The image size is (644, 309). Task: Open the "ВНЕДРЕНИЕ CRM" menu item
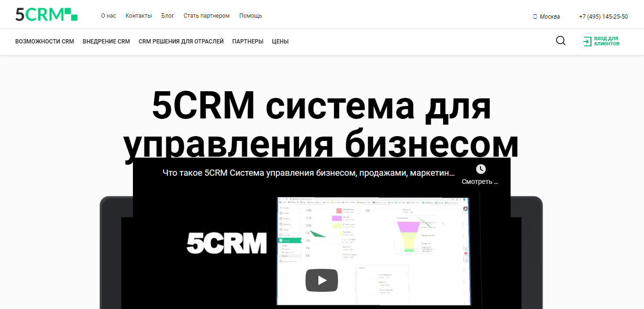[x=106, y=42]
